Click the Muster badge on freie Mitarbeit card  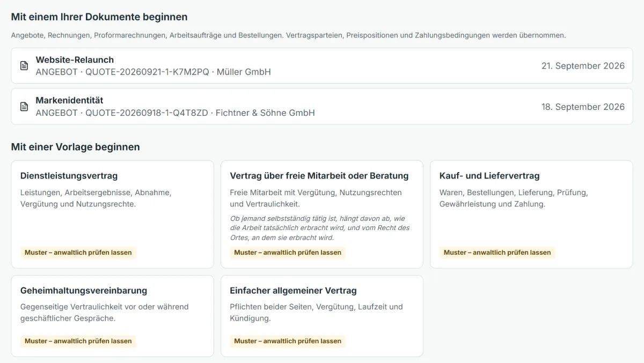(x=288, y=253)
